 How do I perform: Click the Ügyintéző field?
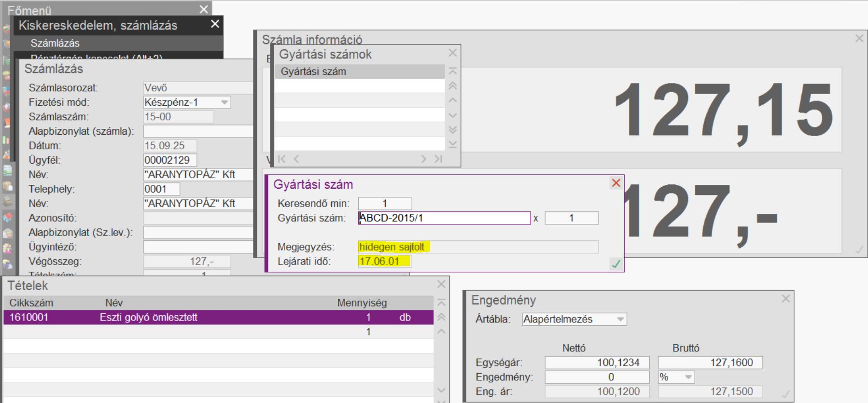coord(198,247)
